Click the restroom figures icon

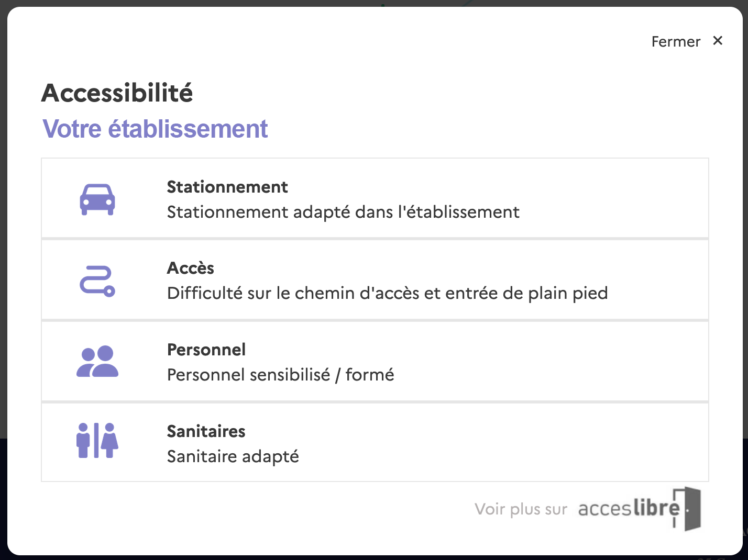(x=97, y=441)
